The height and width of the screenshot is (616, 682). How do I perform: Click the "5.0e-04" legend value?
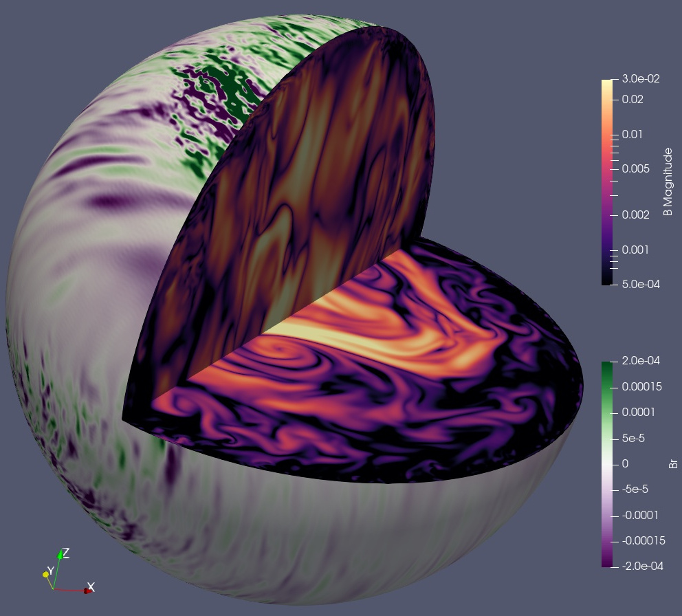point(641,284)
